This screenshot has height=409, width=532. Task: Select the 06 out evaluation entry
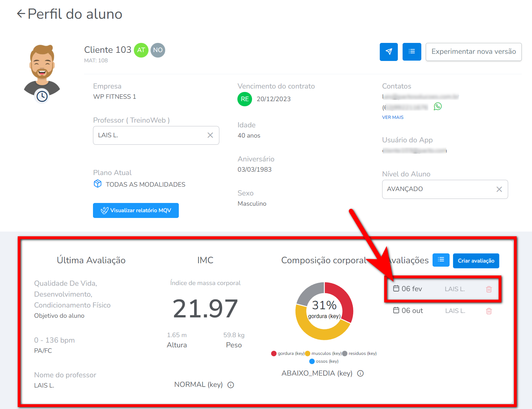click(412, 311)
